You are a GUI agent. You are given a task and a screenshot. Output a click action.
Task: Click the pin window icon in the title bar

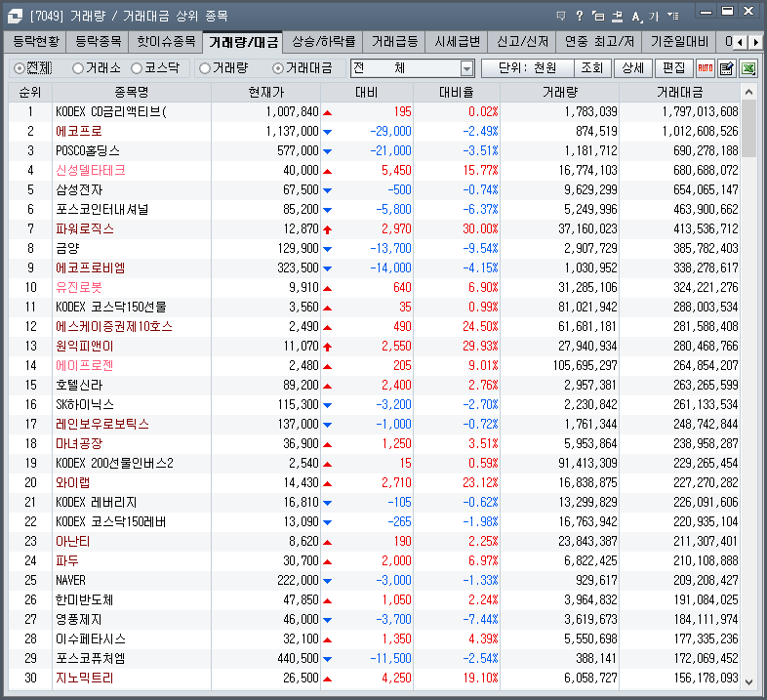[x=618, y=17]
